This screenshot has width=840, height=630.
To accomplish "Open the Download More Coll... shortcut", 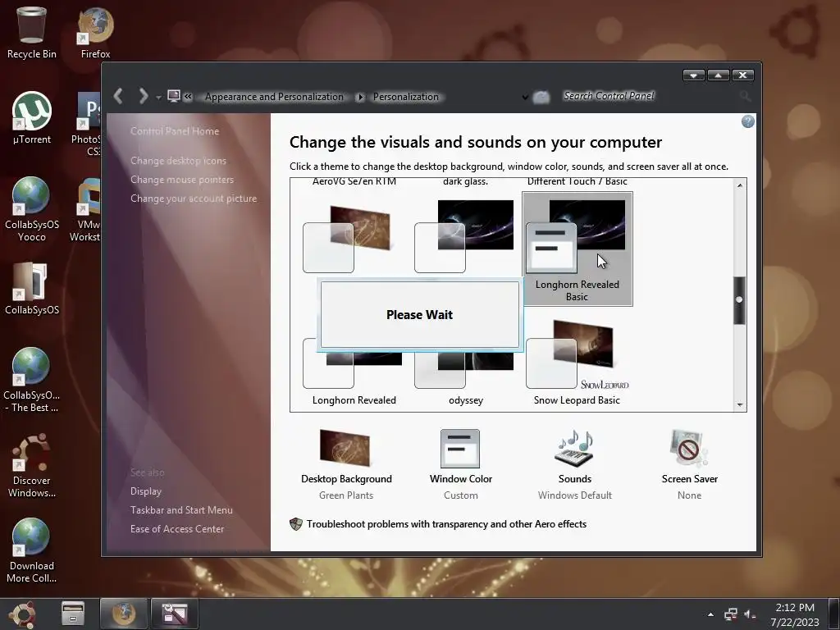I will point(32,550).
